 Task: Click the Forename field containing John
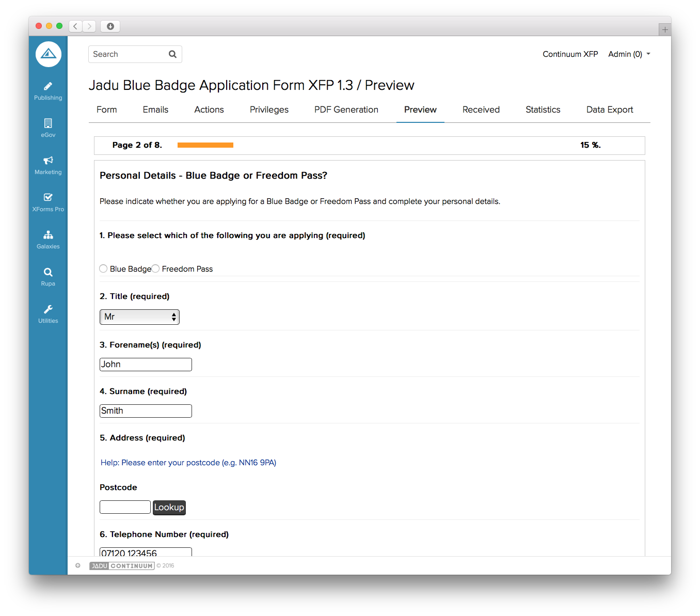pyautogui.click(x=146, y=365)
